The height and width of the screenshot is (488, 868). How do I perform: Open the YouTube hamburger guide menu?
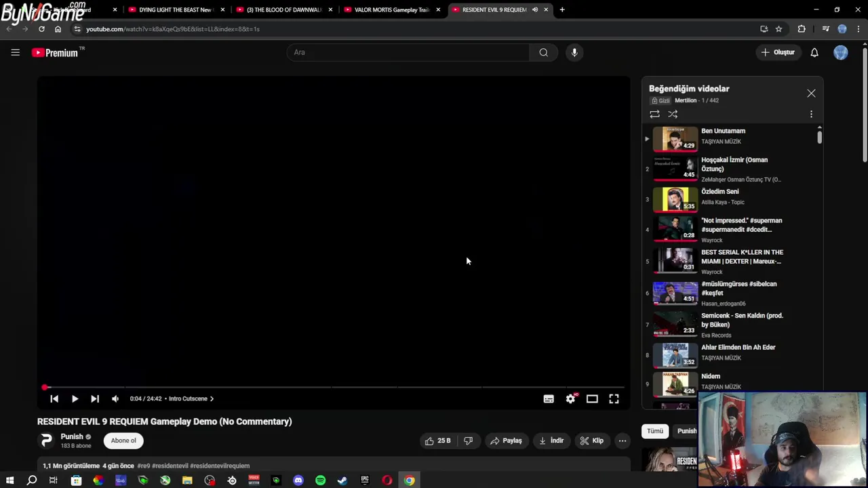[x=15, y=52]
